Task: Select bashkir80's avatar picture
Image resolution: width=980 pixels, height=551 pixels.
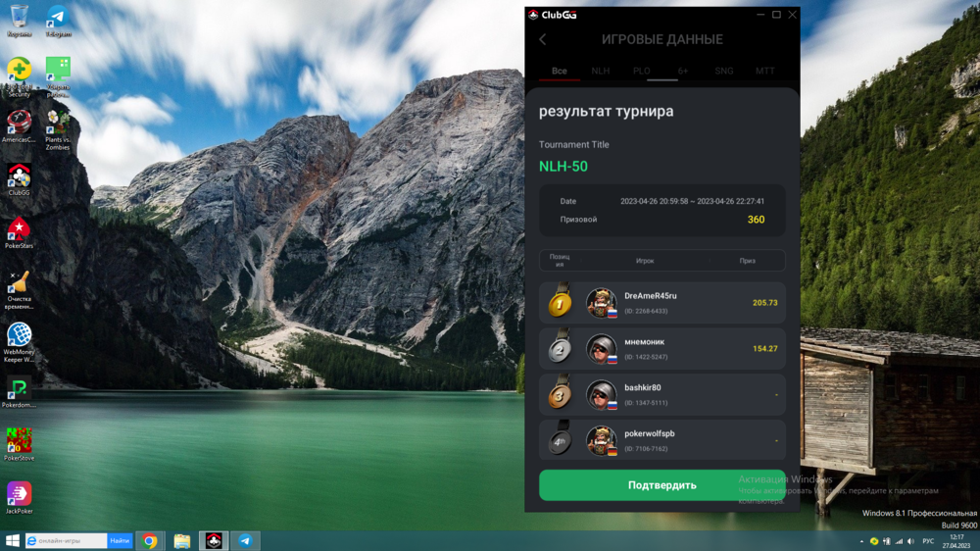Action: point(601,394)
